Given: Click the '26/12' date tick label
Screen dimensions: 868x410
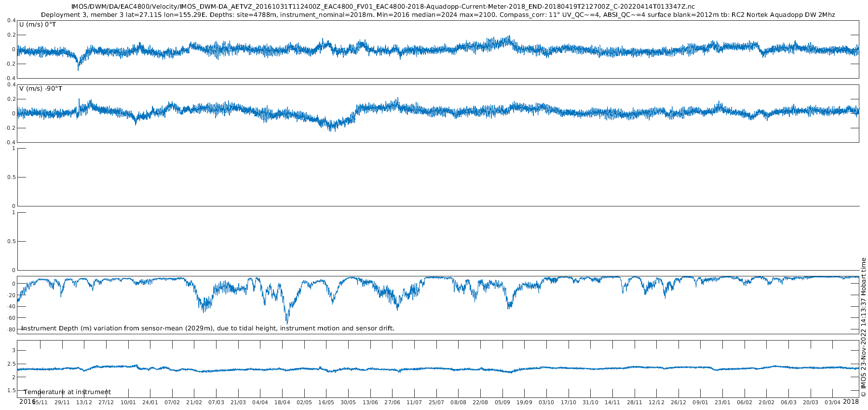Looking at the screenshot, I should pyautogui.click(x=678, y=402).
